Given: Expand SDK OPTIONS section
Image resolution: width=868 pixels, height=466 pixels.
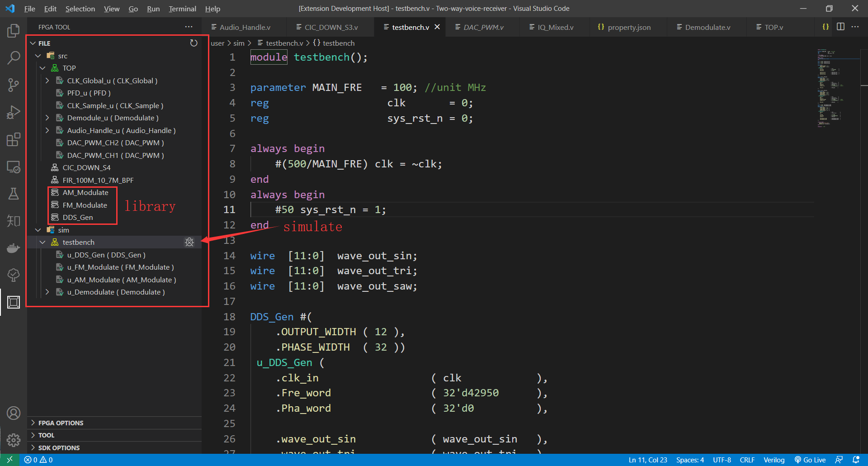Looking at the screenshot, I should click(114, 447).
